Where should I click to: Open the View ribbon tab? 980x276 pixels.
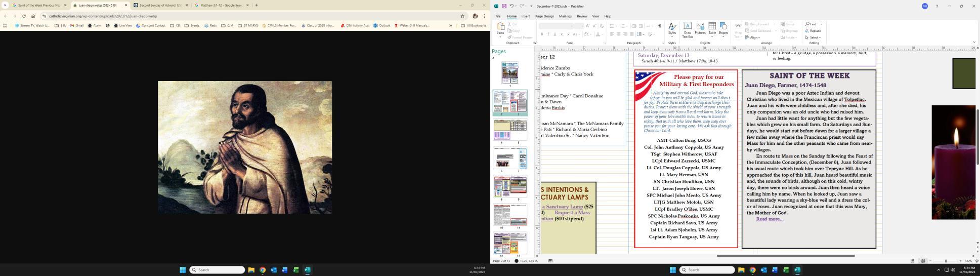pos(595,16)
